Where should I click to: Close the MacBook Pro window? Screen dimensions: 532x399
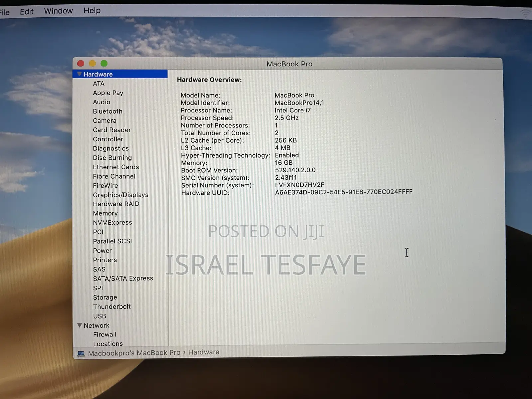coord(81,64)
